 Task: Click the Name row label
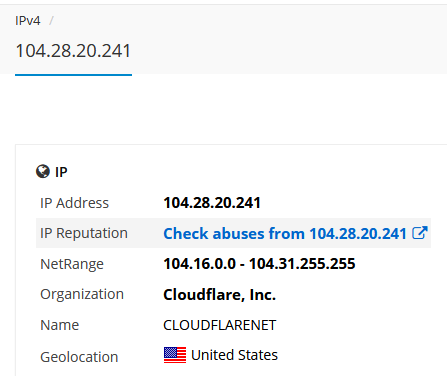60,325
